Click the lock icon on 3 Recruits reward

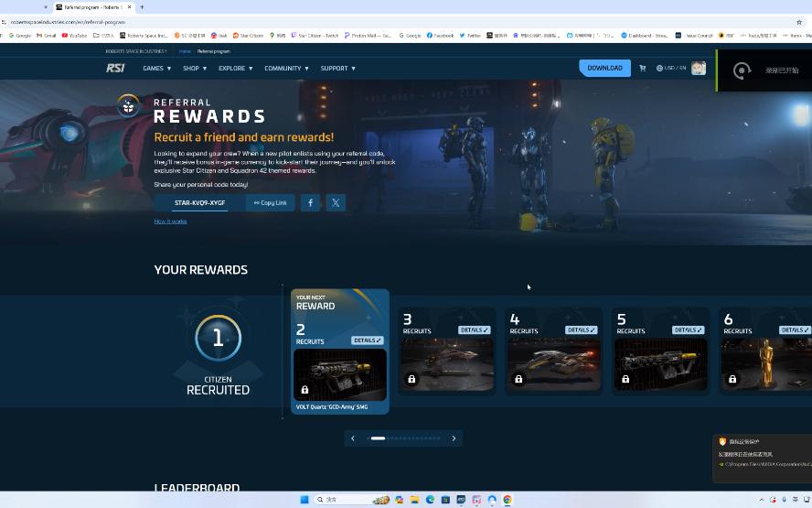click(411, 379)
